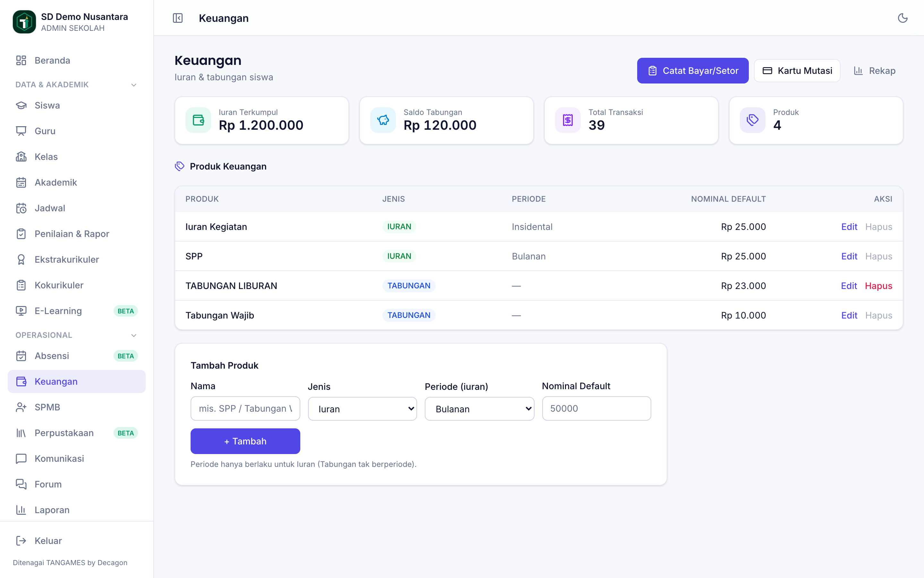924x578 pixels.
Task: Open the Rekap view
Action: [x=874, y=71]
